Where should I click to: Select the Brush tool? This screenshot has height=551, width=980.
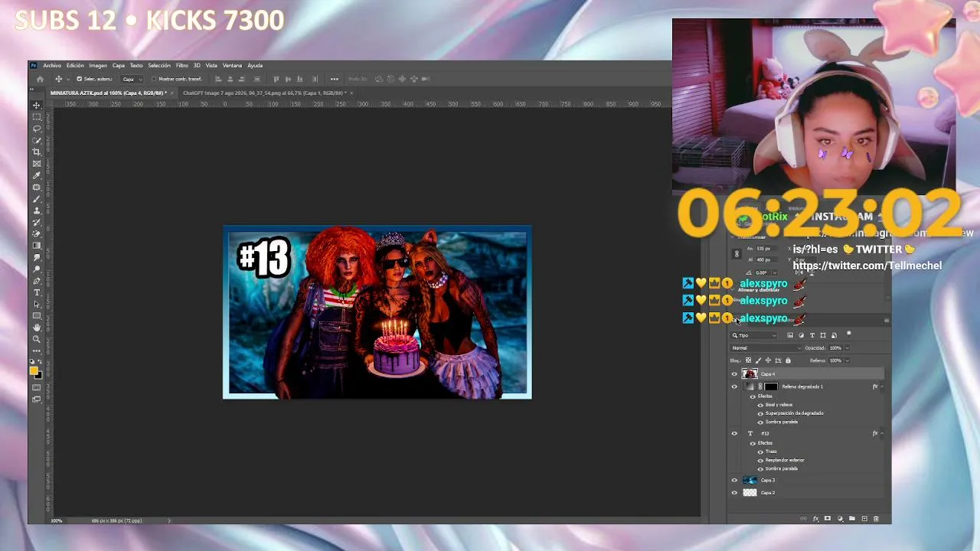pyautogui.click(x=37, y=199)
